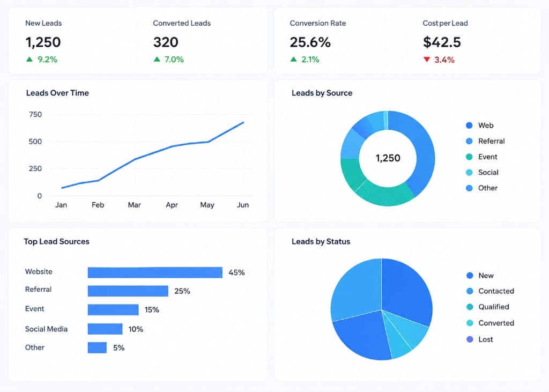Click the Event legend color dot in Leads by Source
This screenshot has width=549, height=392.
click(x=469, y=157)
